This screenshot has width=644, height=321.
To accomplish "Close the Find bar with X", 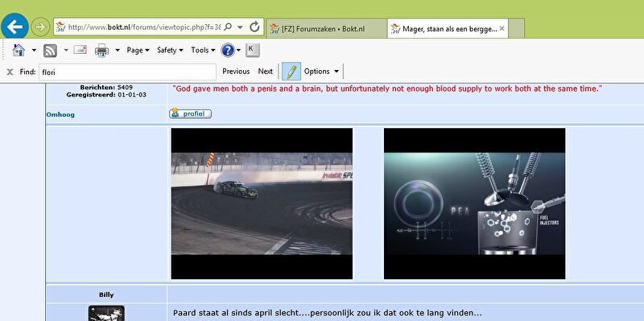I will coord(10,72).
